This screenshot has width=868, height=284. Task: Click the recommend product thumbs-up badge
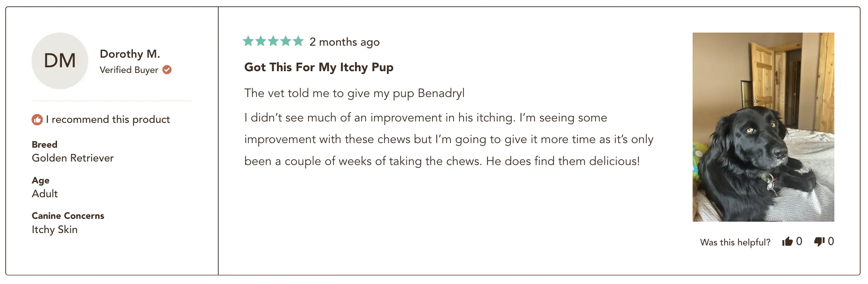tap(37, 120)
